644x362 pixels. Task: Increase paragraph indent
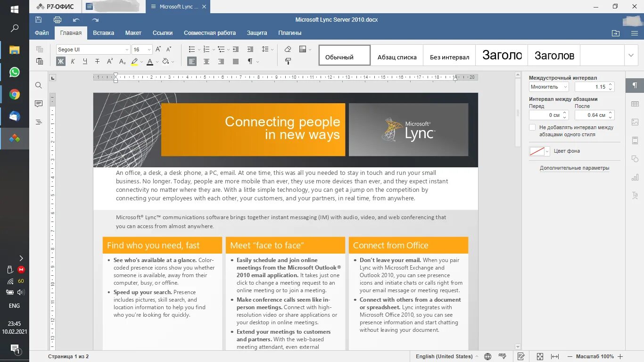(250, 49)
